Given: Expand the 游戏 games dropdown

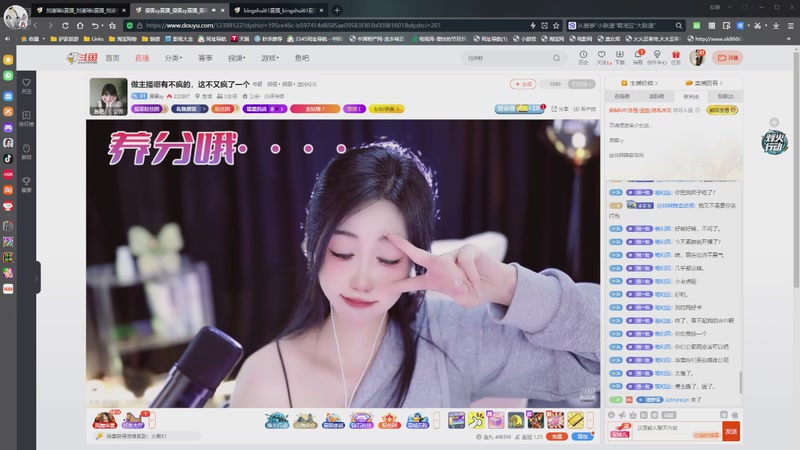Looking at the screenshot, I should (x=269, y=58).
